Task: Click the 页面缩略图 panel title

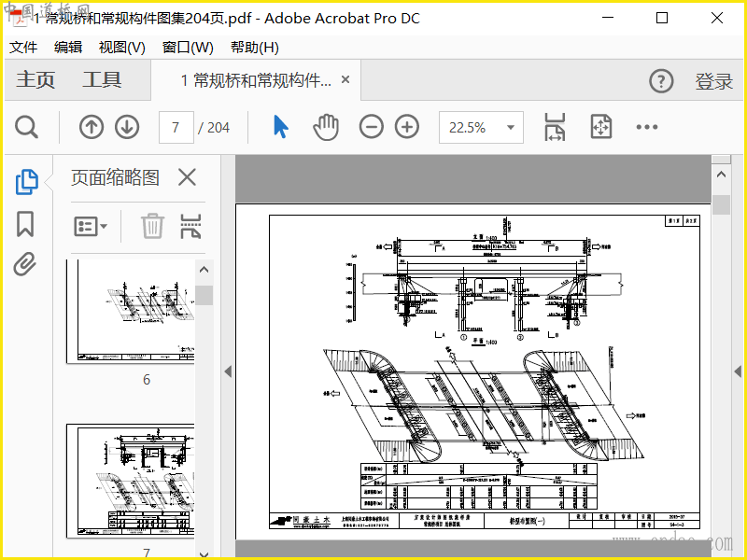Action: click(x=115, y=177)
